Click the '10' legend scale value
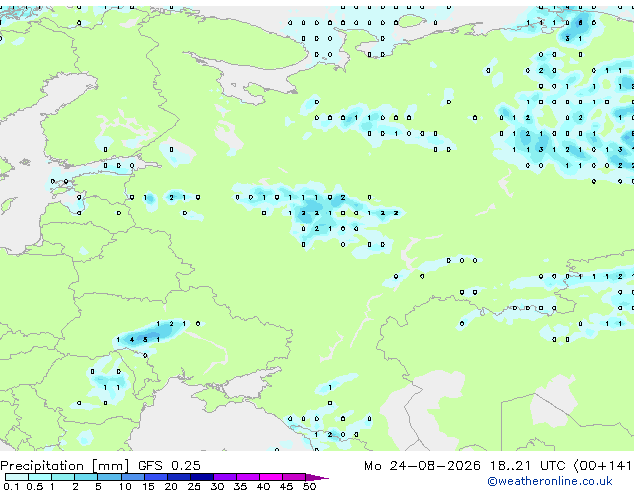 click(x=125, y=486)
